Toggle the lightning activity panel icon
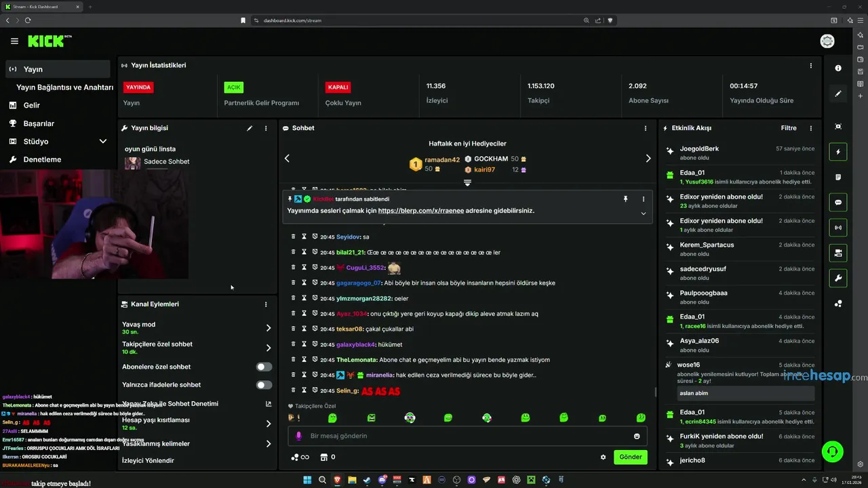 (x=838, y=152)
